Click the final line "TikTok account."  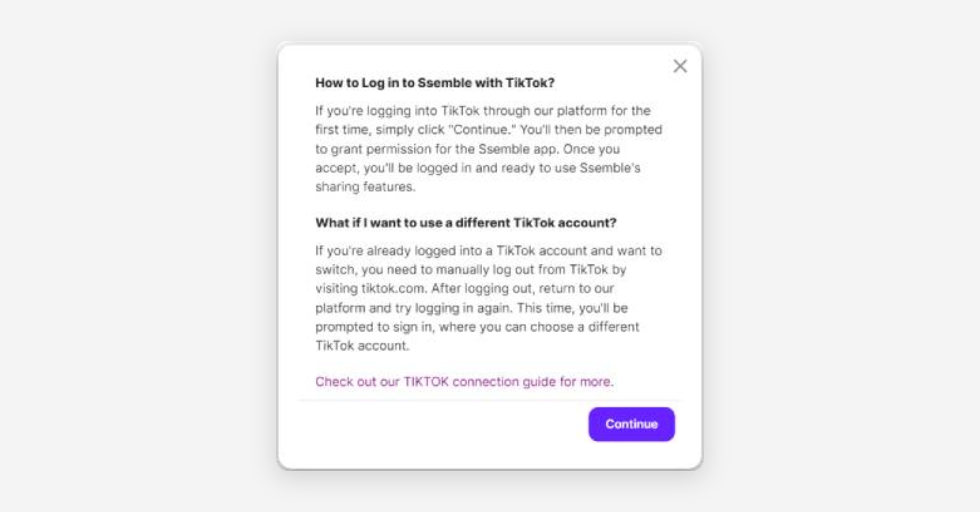point(362,346)
